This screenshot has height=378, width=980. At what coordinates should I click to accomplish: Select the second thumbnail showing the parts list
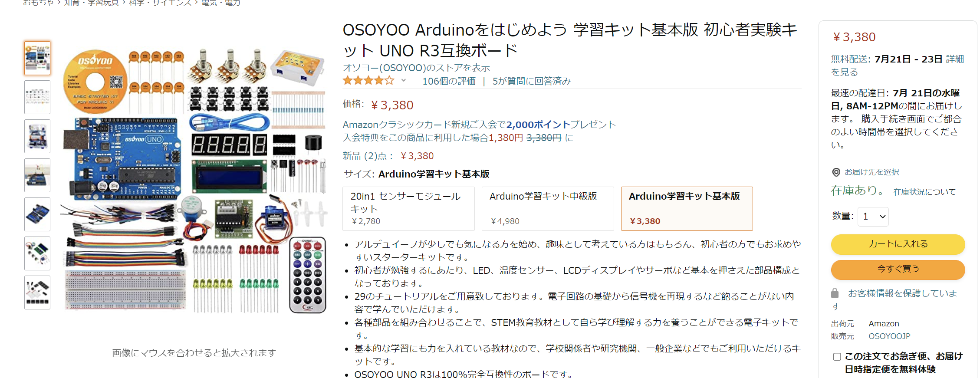(x=37, y=97)
